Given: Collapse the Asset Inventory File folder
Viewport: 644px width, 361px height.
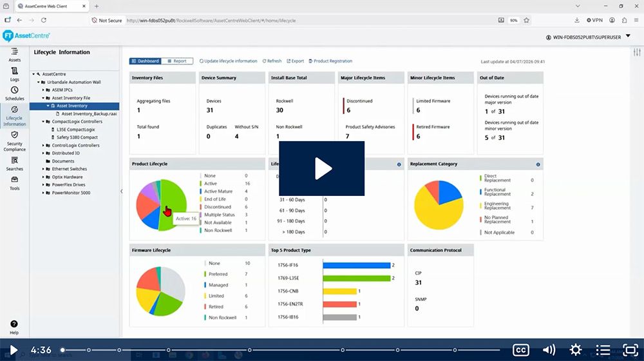Looking at the screenshot, I should click(x=43, y=98).
